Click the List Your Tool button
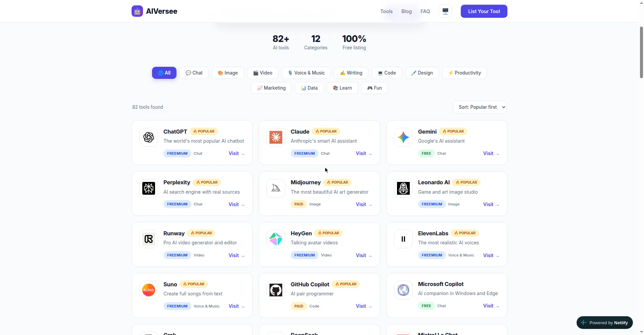The image size is (644, 335). click(x=484, y=11)
